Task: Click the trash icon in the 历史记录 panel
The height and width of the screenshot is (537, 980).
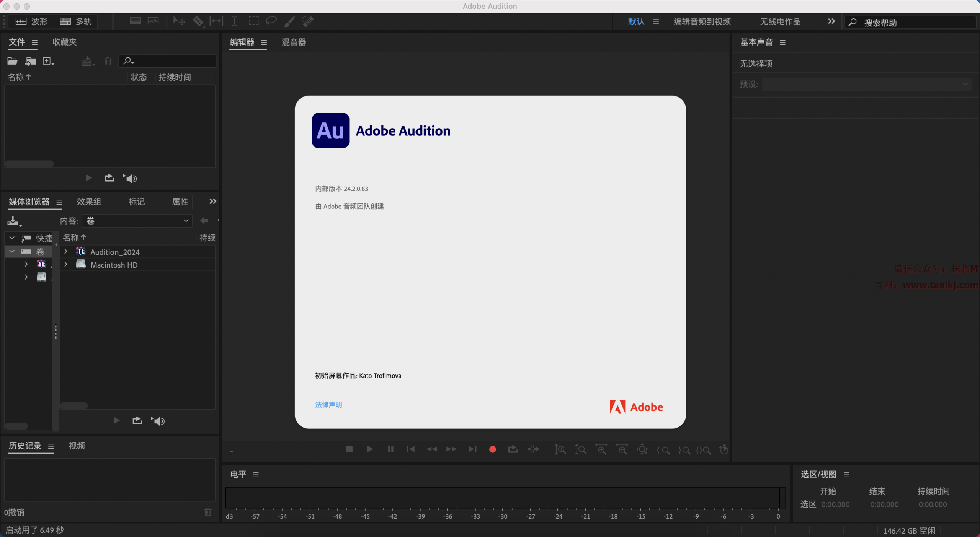Action: (208, 512)
